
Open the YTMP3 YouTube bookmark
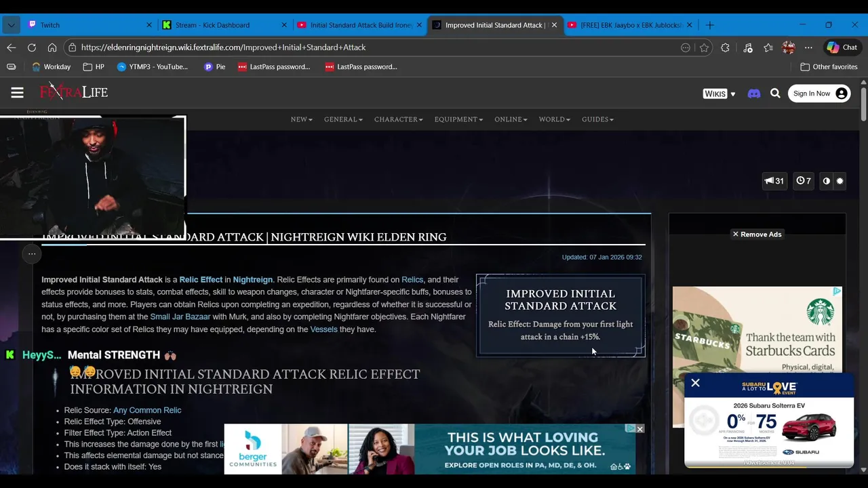tap(152, 66)
